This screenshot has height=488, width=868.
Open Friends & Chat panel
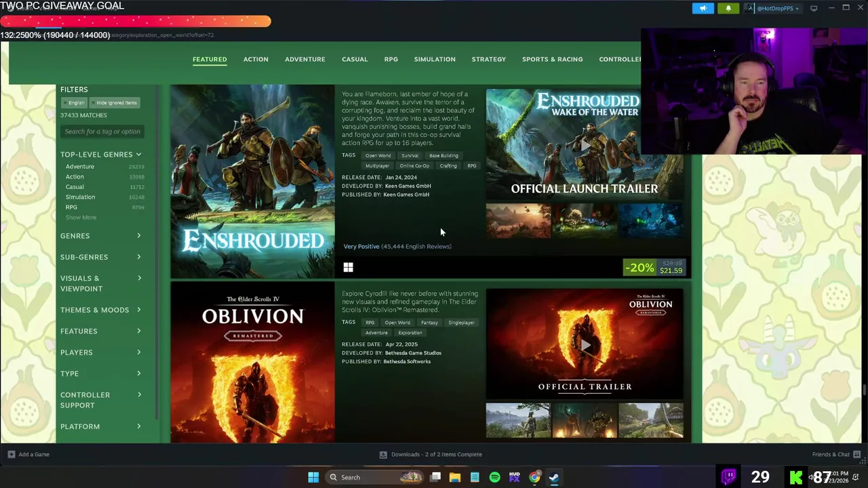(x=836, y=454)
